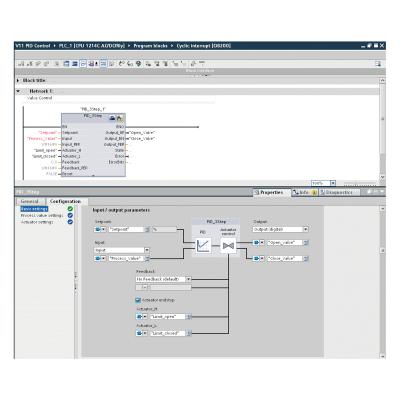400x400 pixels.
Task: Select Actuator settings in tree
Action: point(37,222)
